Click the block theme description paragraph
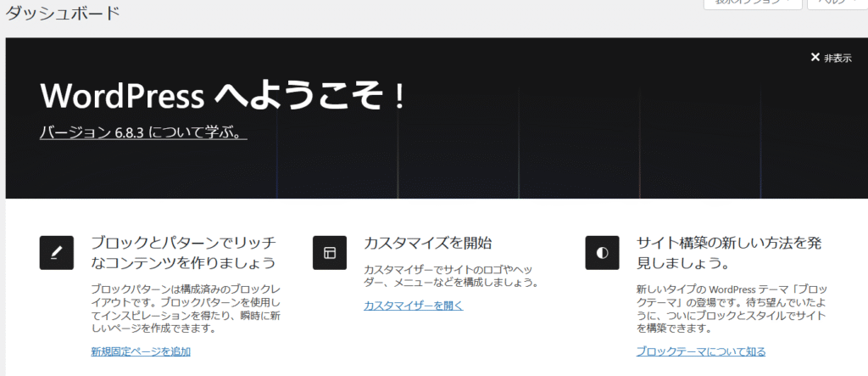This screenshot has width=868, height=376. click(728, 308)
